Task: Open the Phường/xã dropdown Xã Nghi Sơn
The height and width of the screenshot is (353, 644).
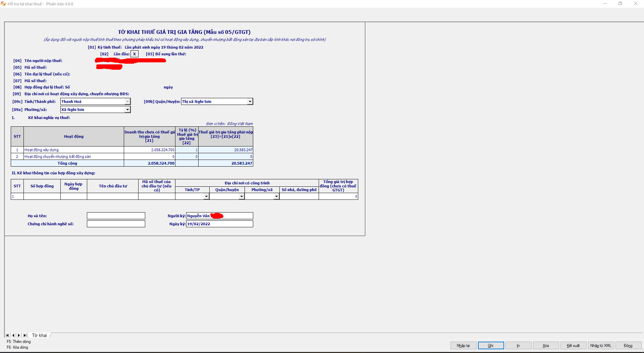Action: coord(127,110)
